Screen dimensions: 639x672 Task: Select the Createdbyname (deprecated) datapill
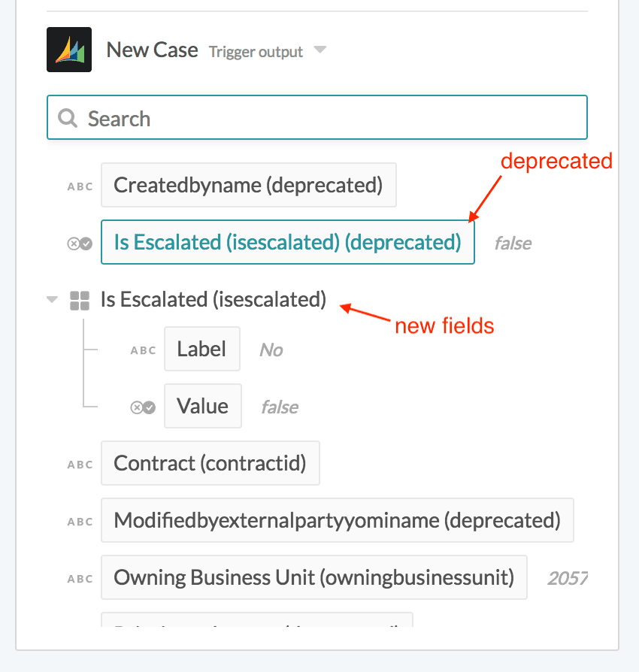248,186
